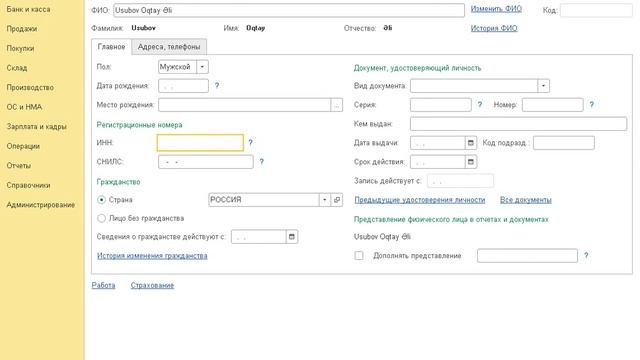Click the ИНН input field

click(x=200, y=142)
